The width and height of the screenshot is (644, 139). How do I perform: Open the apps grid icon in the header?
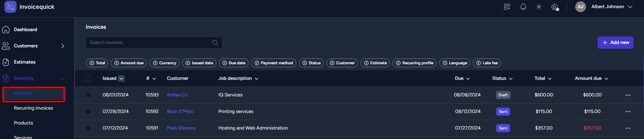click(507, 7)
